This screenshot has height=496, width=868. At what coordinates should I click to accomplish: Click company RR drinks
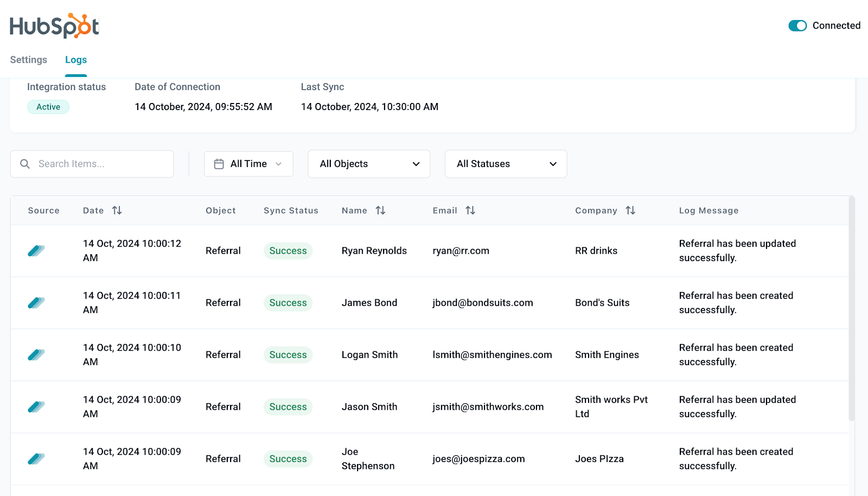click(x=596, y=250)
